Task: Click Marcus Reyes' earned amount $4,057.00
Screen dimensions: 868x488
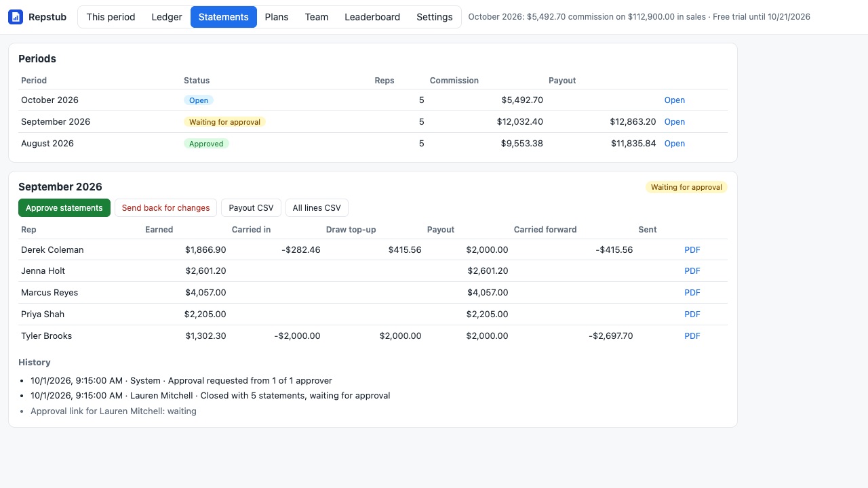Action: click(205, 293)
